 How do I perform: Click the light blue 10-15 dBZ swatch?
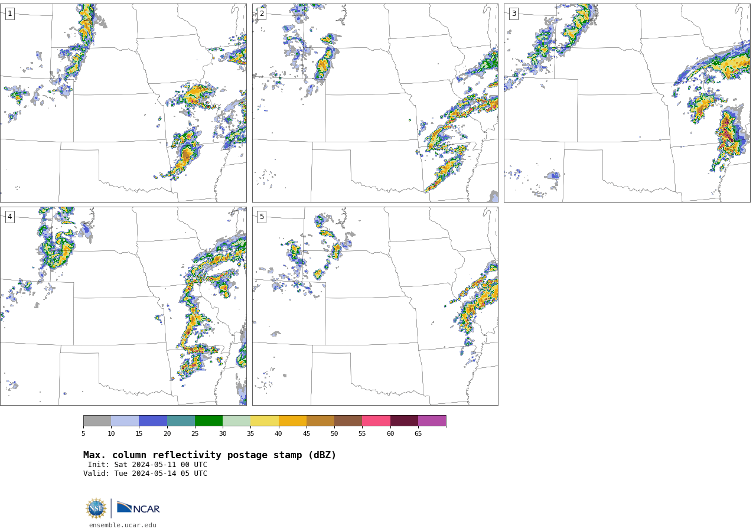tap(125, 421)
